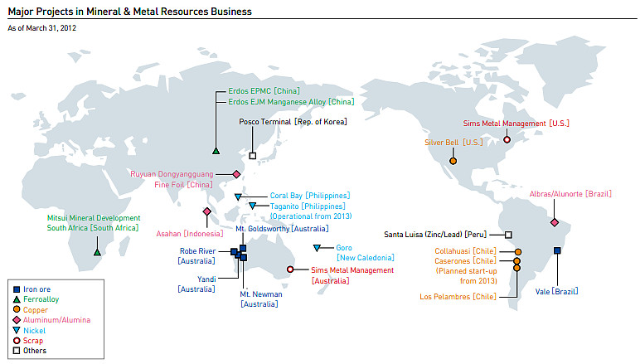Image resolution: width=640 pixels, height=364 pixels.
Task: Click the Sims Metal Management U.S. scrap circle
Action: tap(507, 139)
